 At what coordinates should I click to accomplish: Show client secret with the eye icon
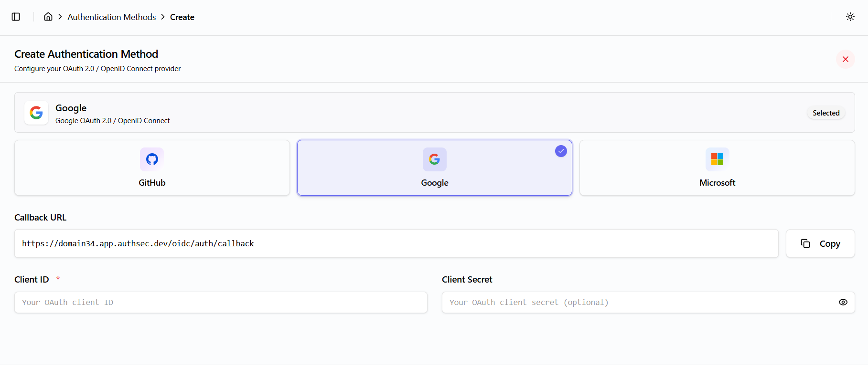(843, 302)
